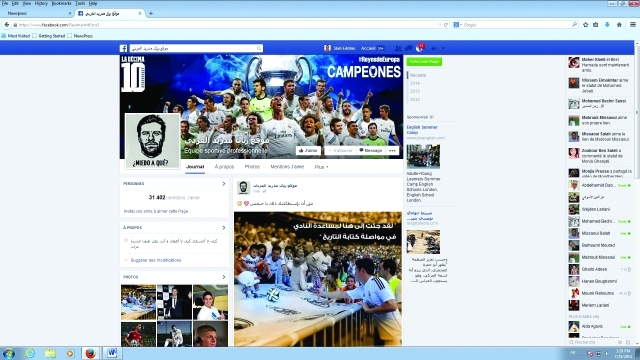
Task: Expand the Personnes section chevron
Action: click(224, 184)
